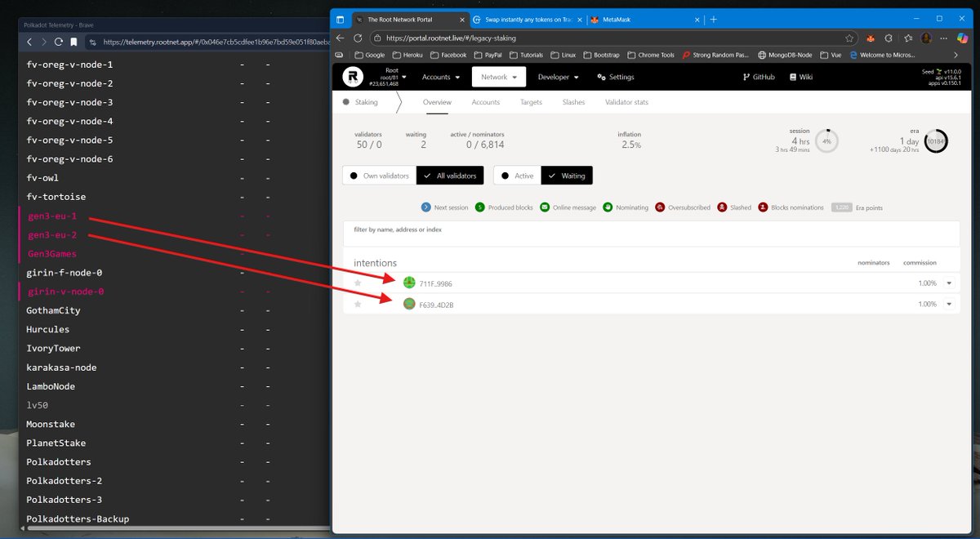The width and height of the screenshot is (980, 539).
Task: Switch to the Validator stats tab
Action: point(626,102)
